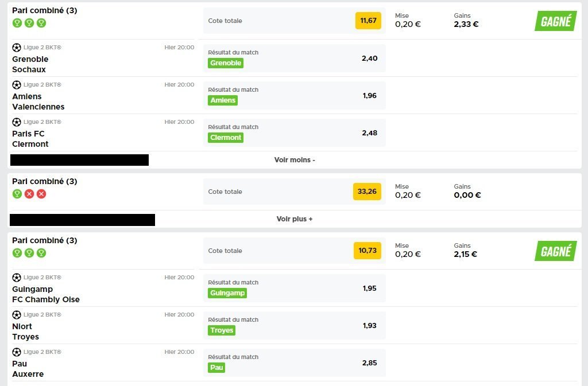Click the soccer ball icon for Paris FC match

click(17, 122)
